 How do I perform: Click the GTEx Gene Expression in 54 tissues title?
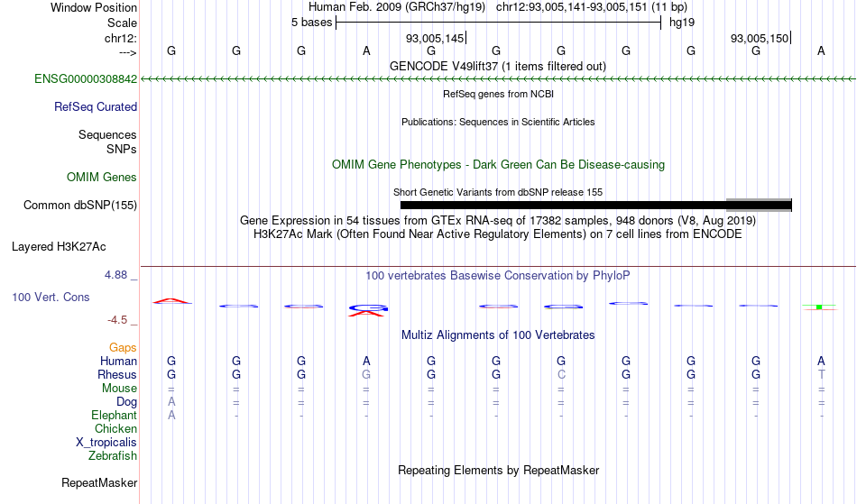coord(498,221)
